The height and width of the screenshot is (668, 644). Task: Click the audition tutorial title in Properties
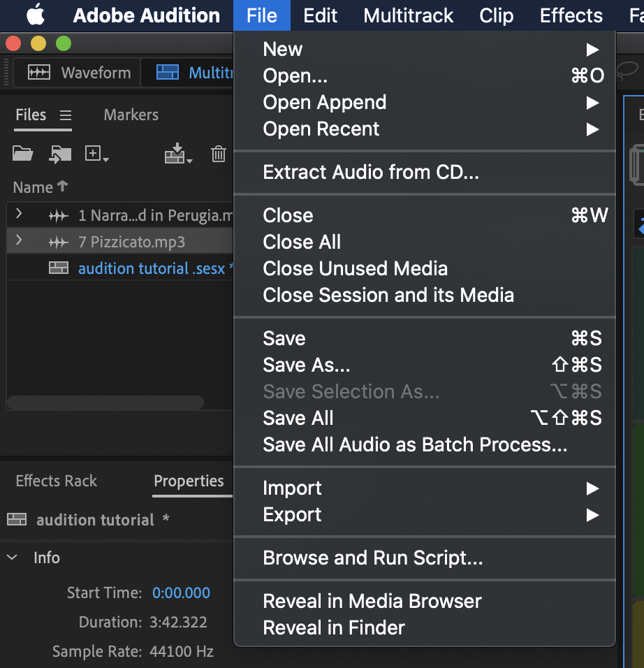pyautogui.click(x=95, y=520)
